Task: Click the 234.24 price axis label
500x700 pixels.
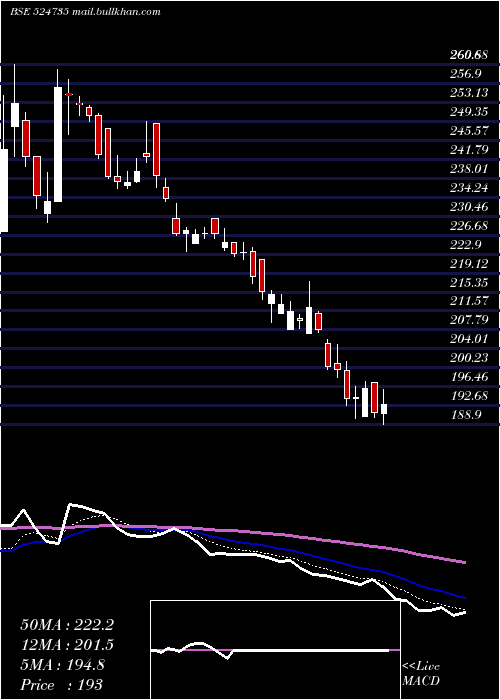Action: tap(469, 188)
